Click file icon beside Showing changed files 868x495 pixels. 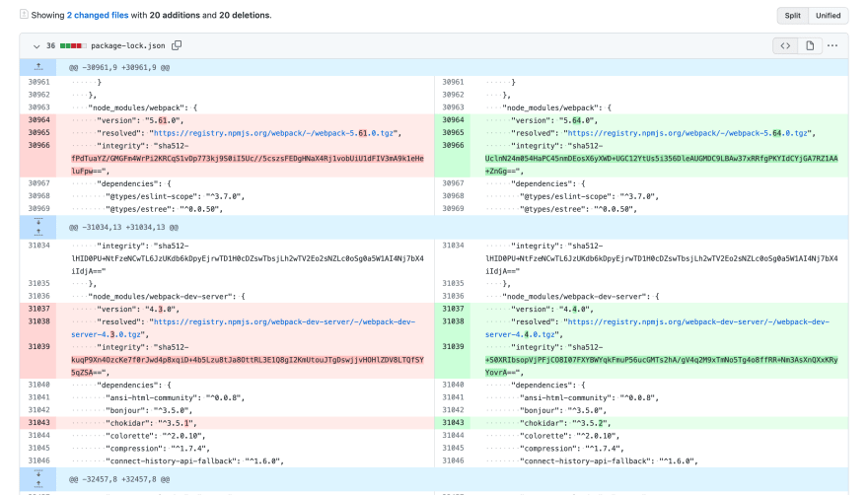[24, 15]
